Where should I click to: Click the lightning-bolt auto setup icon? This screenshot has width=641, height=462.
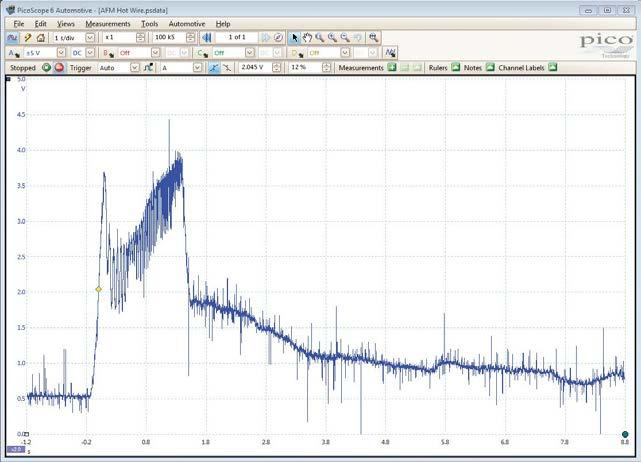point(28,38)
